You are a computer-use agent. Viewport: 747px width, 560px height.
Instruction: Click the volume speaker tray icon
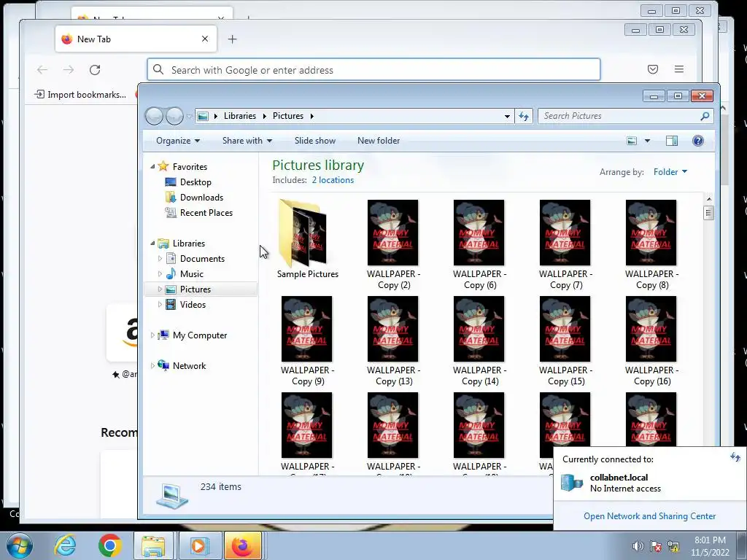[x=638, y=546]
